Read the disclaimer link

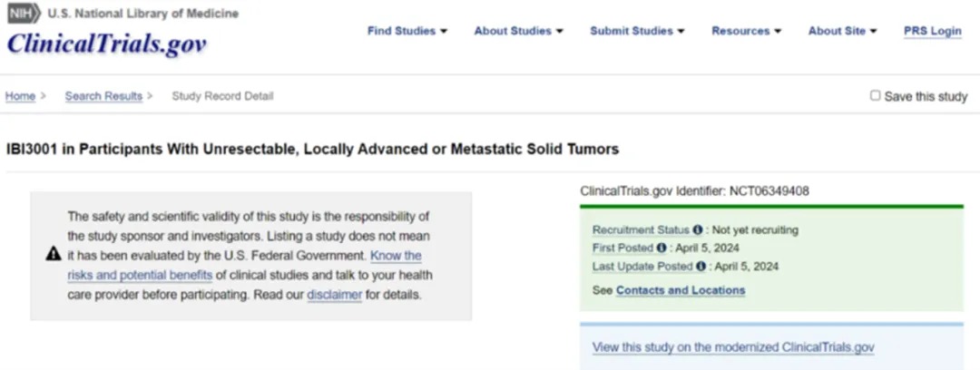[x=334, y=295]
